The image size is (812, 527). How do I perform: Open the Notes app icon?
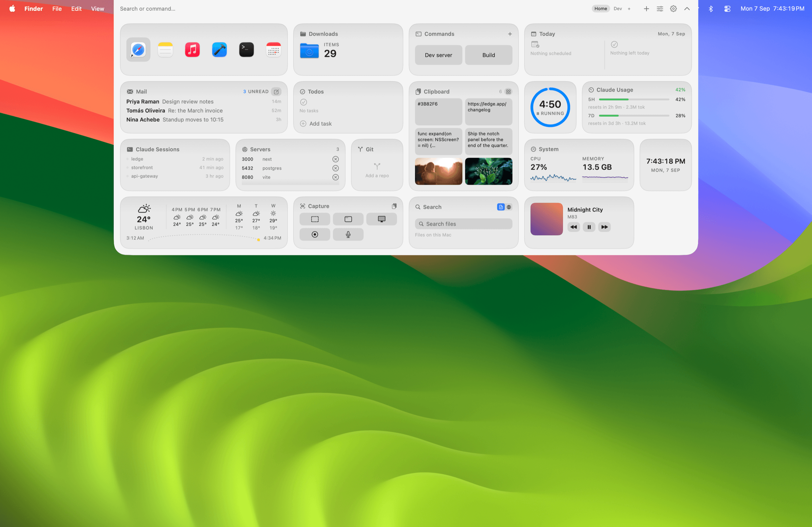[165, 50]
